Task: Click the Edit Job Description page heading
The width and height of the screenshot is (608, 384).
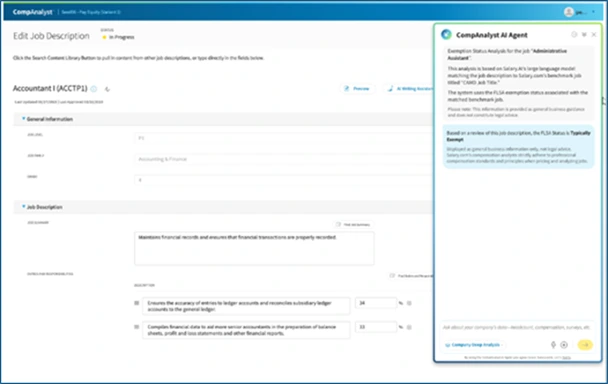Action: 51,36
